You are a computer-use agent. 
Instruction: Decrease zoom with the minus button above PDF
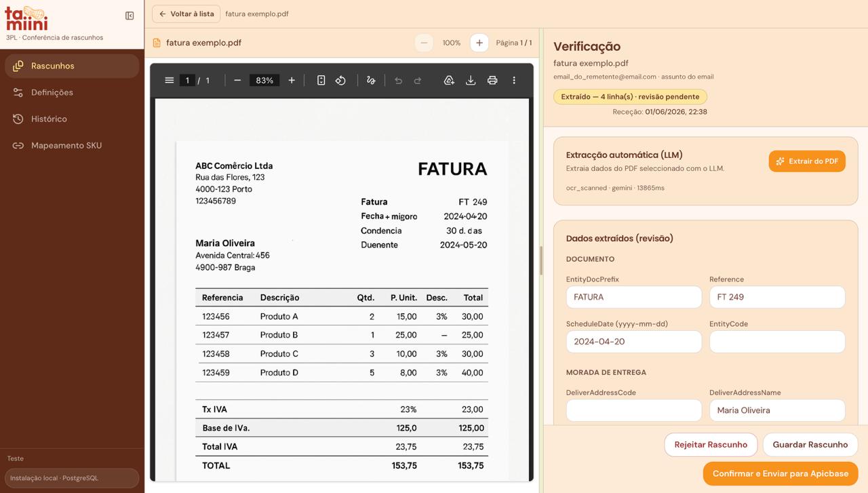424,43
